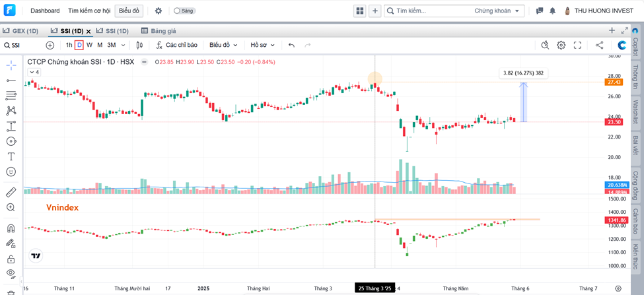
Task: Select the M monthly timeframe
Action: (100, 45)
